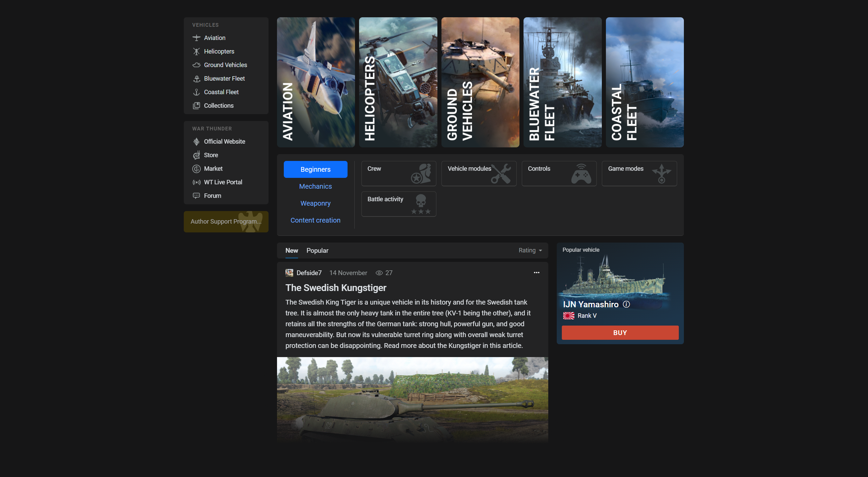Viewport: 868px width, 477px height.
Task: Click the Market coin icon
Action: pyautogui.click(x=196, y=169)
